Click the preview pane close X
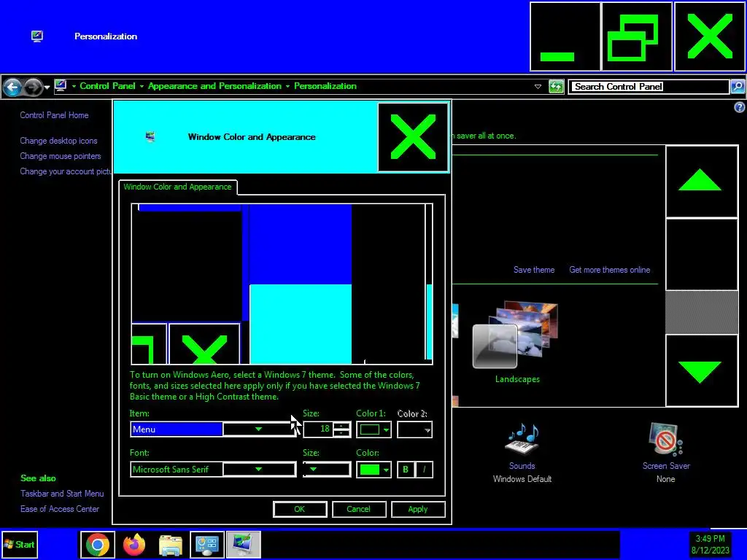Image resolution: width=747 pixels, height=560 pixels. 204,345
